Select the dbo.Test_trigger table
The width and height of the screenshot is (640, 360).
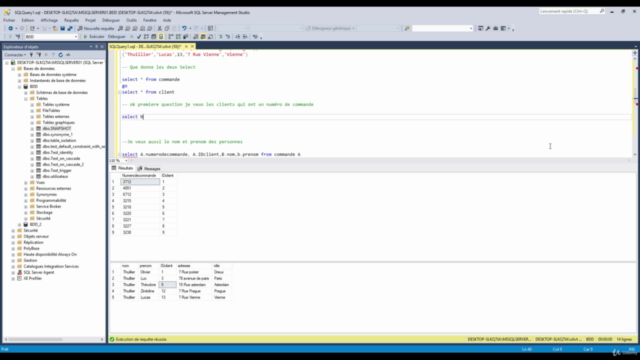click(x=57, y=171)
